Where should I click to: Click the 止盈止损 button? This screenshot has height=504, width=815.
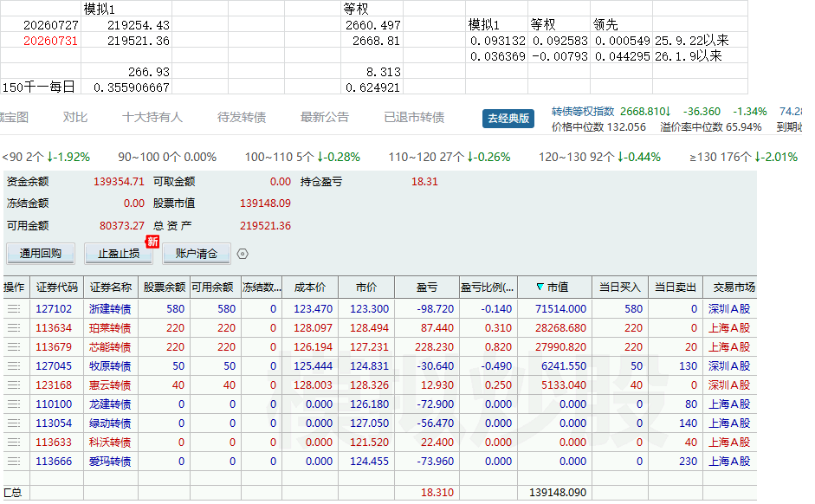[x=119, y=254]
